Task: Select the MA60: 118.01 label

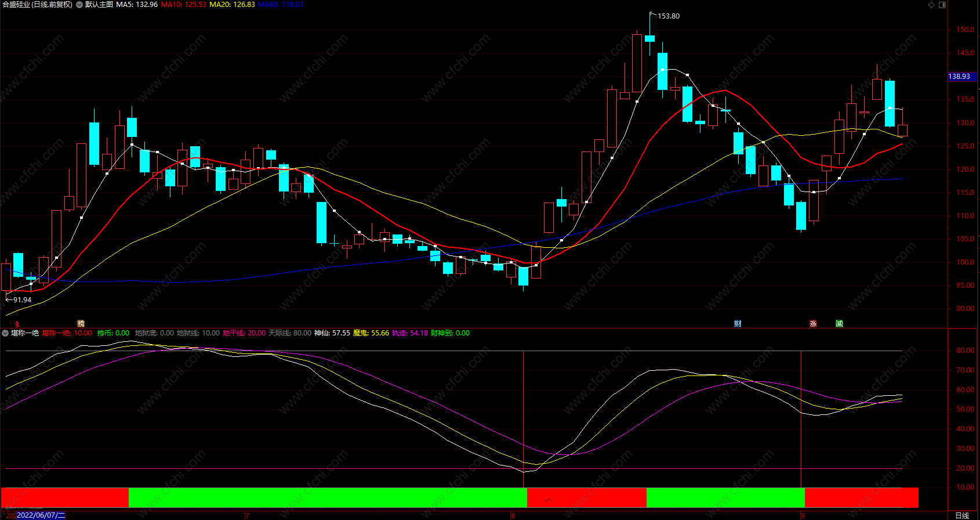Action: [281, 5]
